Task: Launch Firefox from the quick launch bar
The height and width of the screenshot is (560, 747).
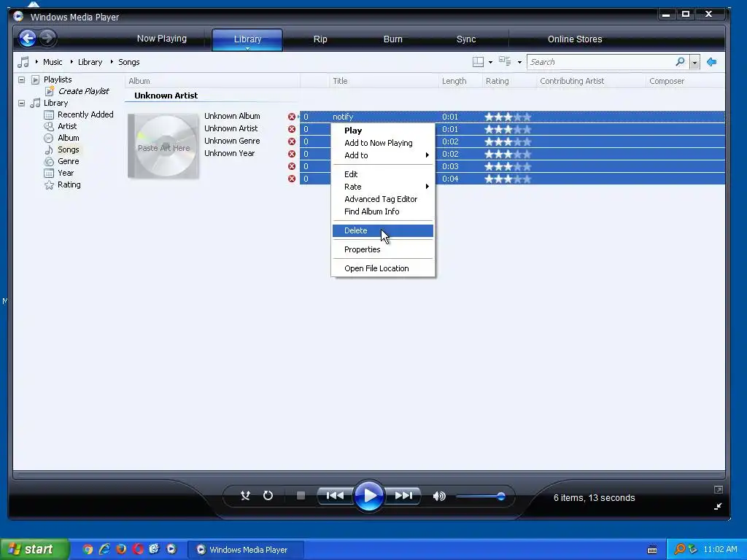Action: coord(121,549)
